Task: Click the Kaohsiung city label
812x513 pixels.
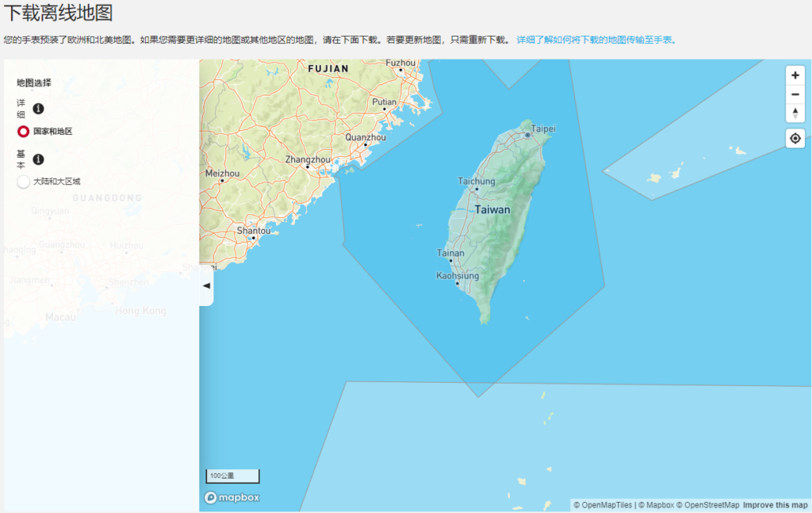Action: point(458,276)
